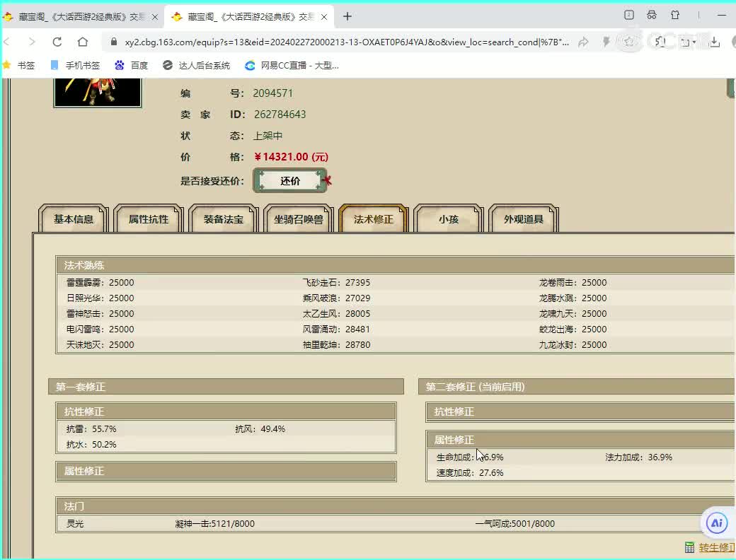The height and width of the screenshot is (560, 736).
Task: Click the price ¥14321.00 (元)
Action: [291, 157]
